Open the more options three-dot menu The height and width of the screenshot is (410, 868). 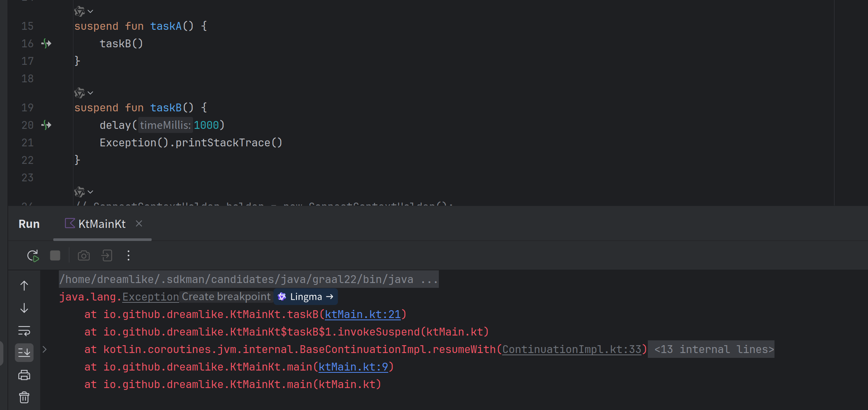click(129, 256)
